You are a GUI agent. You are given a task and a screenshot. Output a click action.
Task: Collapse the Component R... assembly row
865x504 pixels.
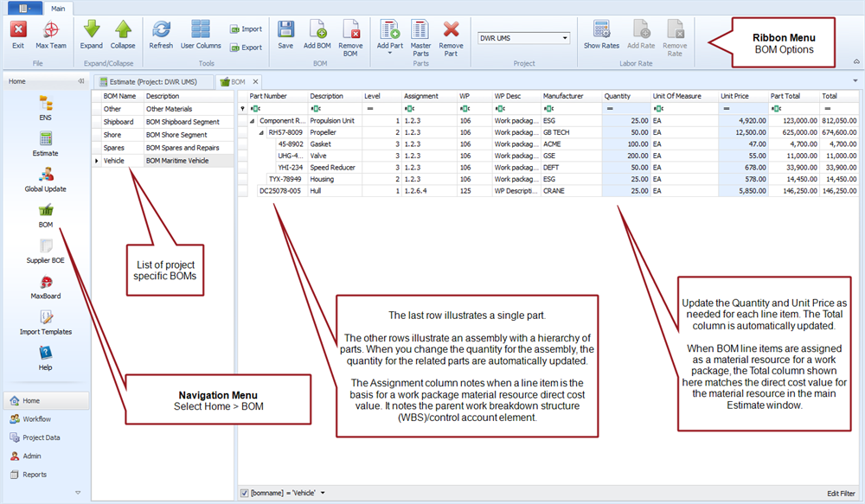coord(253,121)
